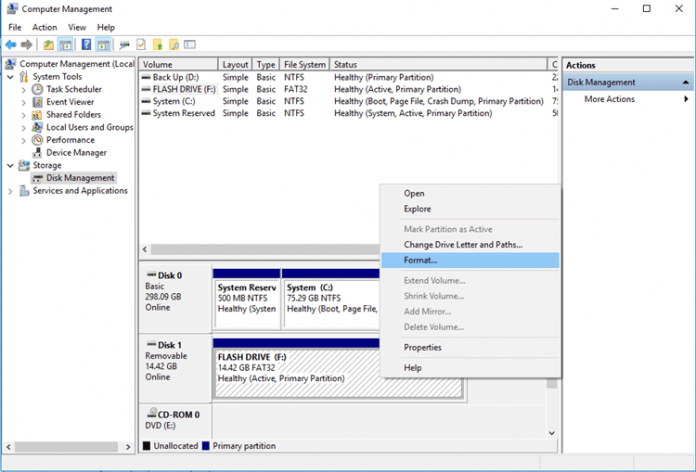Click the Back arrow toolbar icon
The height and width of the screenshot is (472, 696).
pyautogui.click(x=12, y=45)
